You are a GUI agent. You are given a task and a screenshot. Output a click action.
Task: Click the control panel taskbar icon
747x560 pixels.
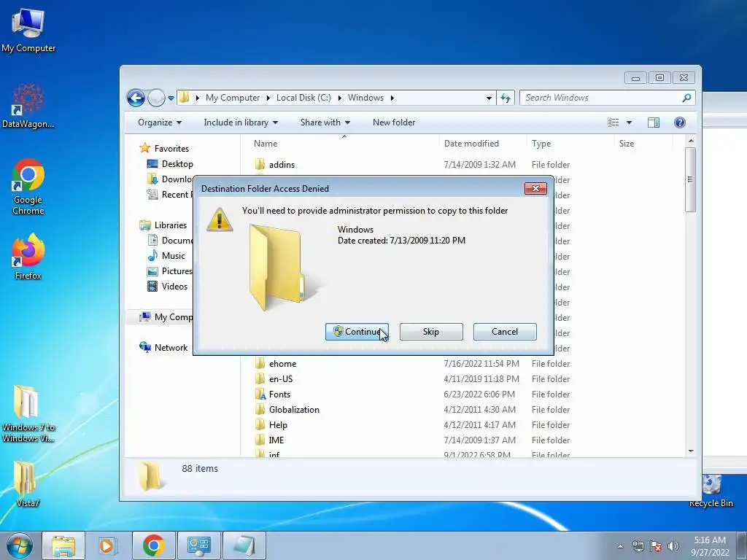198,545
